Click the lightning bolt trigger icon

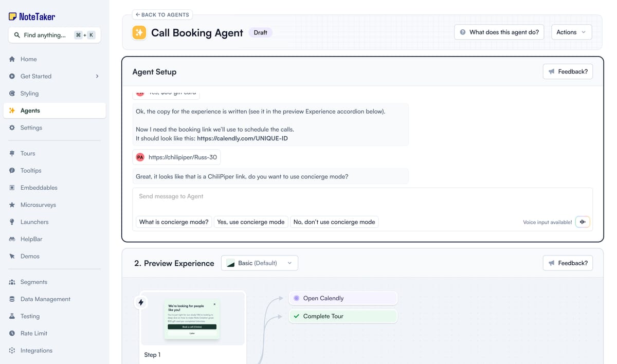click(x=141, y=302)
